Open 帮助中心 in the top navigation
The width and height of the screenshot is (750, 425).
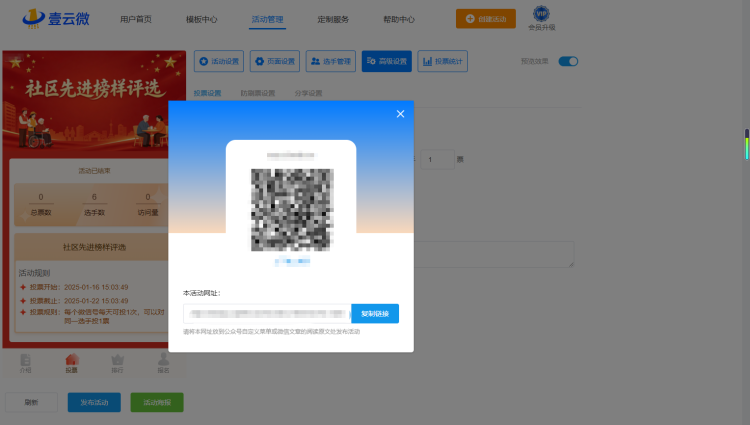tap(399, 20)
